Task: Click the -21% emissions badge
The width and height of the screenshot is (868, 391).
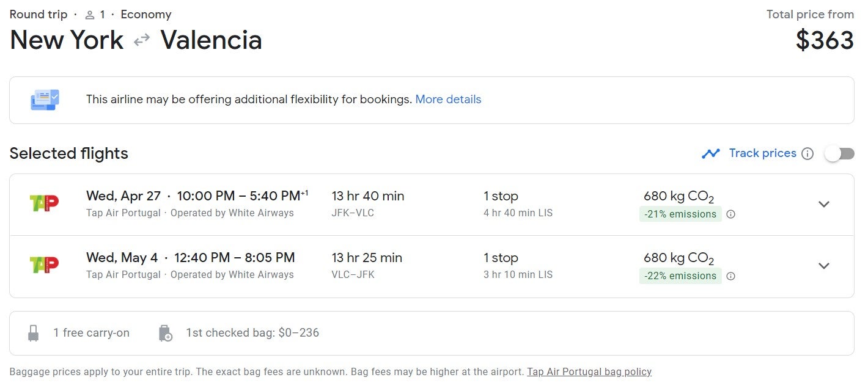Action: (680, 214)
